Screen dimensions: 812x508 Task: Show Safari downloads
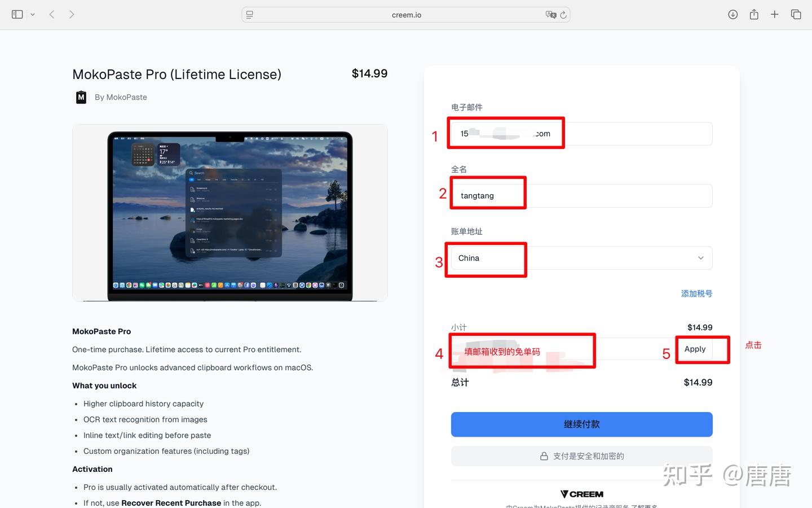(x=732, y=15)
